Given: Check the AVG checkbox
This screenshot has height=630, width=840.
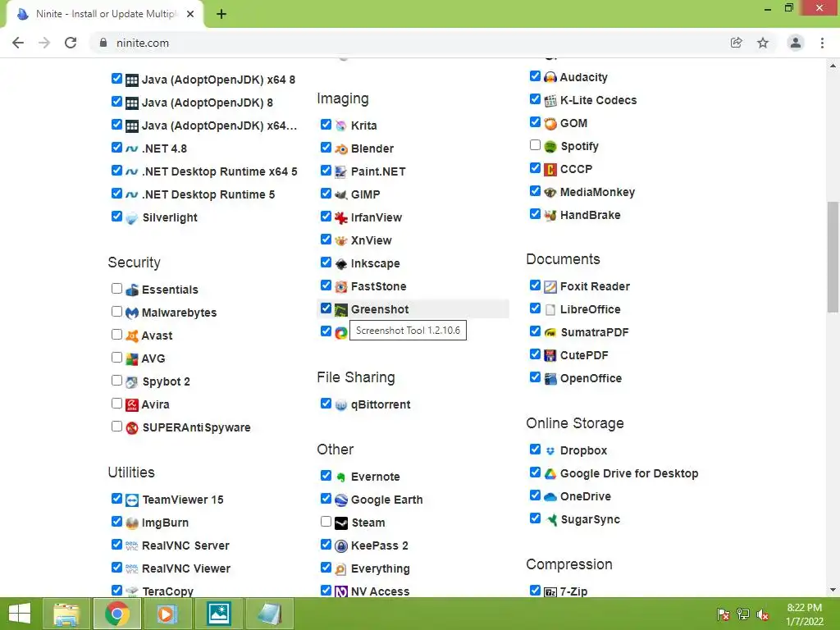Looking at the screenshot, I should (x=116, y=358).
